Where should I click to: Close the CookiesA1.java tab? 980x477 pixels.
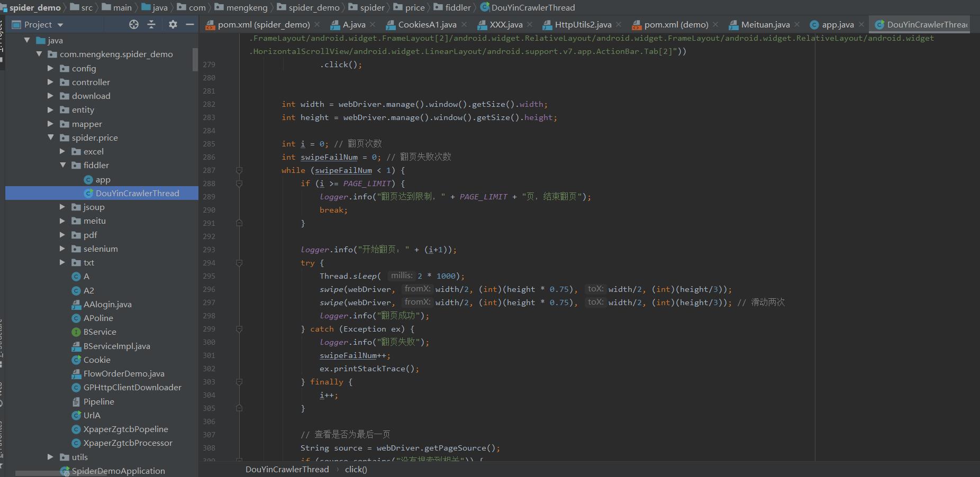coord(464,24)
